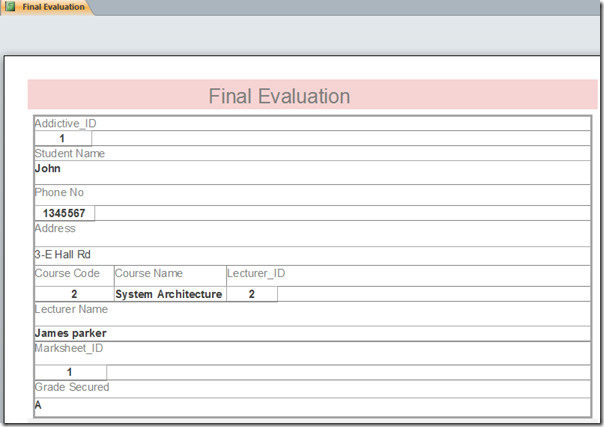Click the address field 3-E Hall Rd

[312, 256]
